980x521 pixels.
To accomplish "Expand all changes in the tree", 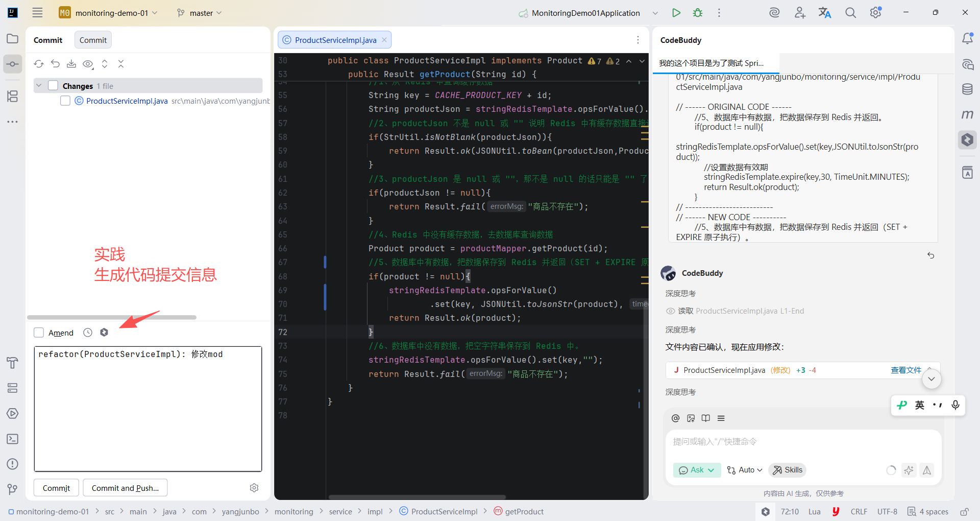I will pos(105,64).
